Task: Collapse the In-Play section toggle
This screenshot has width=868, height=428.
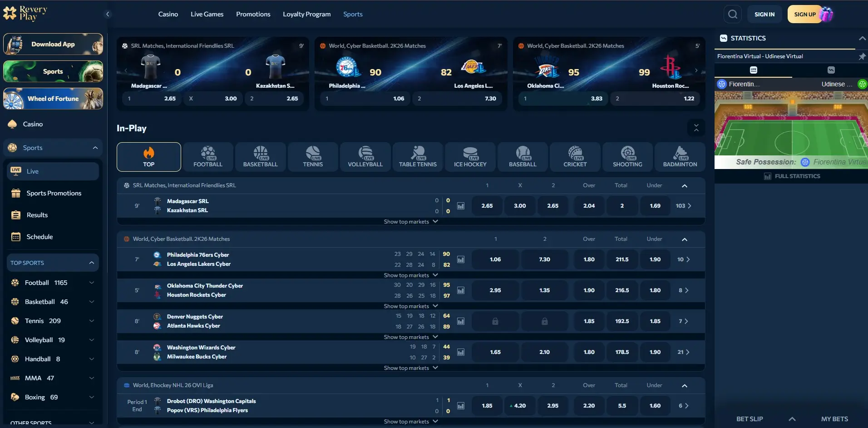Action: (696, 128)
